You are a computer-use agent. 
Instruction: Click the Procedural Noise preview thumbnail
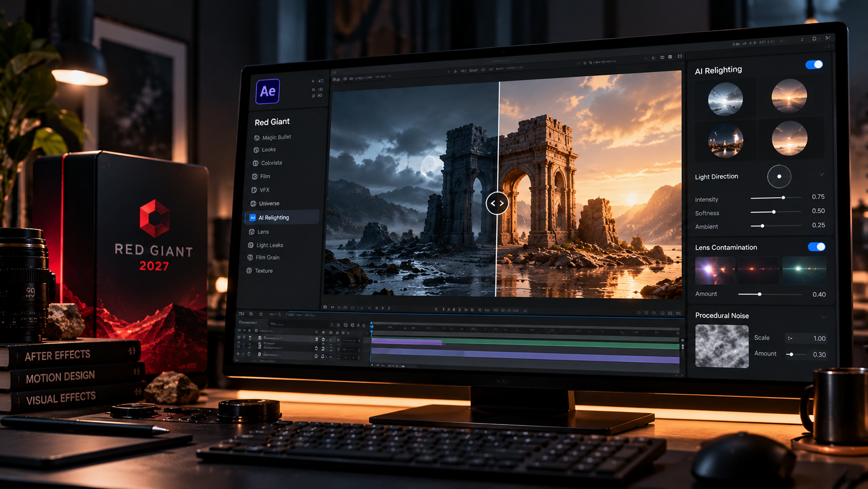tap(722, 347)
